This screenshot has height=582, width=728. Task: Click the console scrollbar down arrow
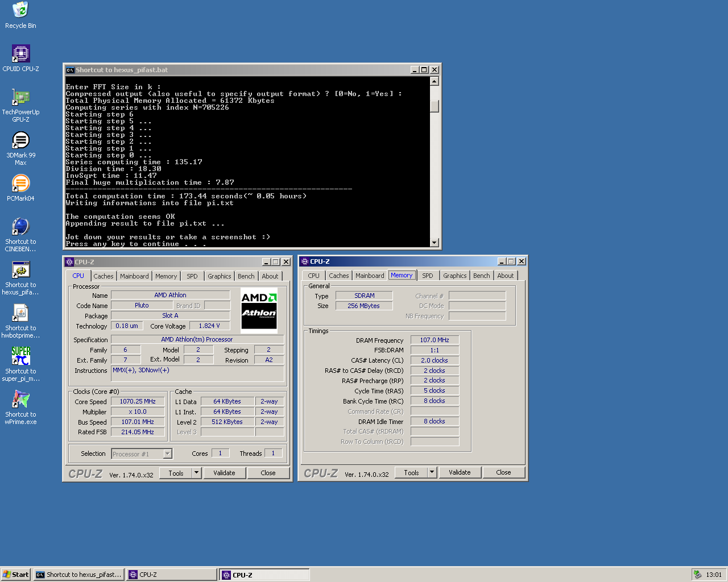[x=435, y=243]
